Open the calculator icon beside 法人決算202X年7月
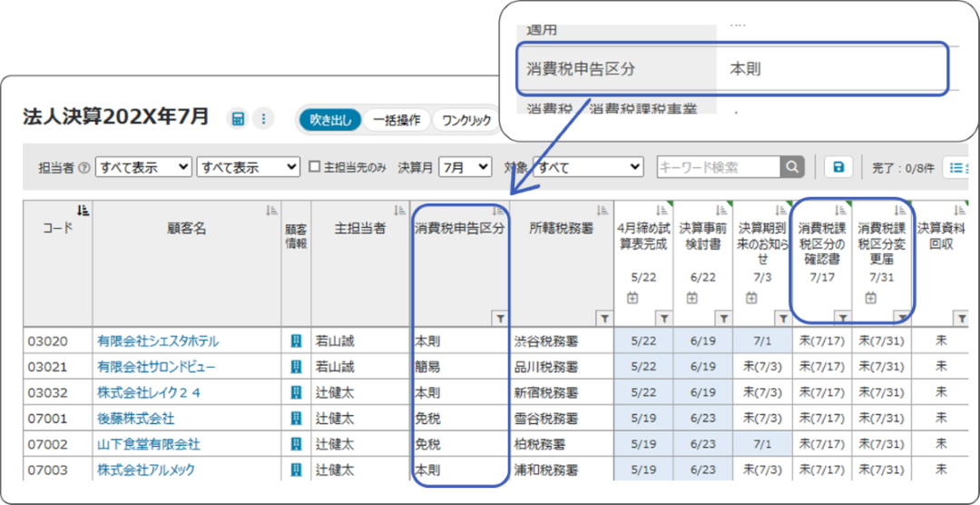The image size is (980, 505). [238, 119]
